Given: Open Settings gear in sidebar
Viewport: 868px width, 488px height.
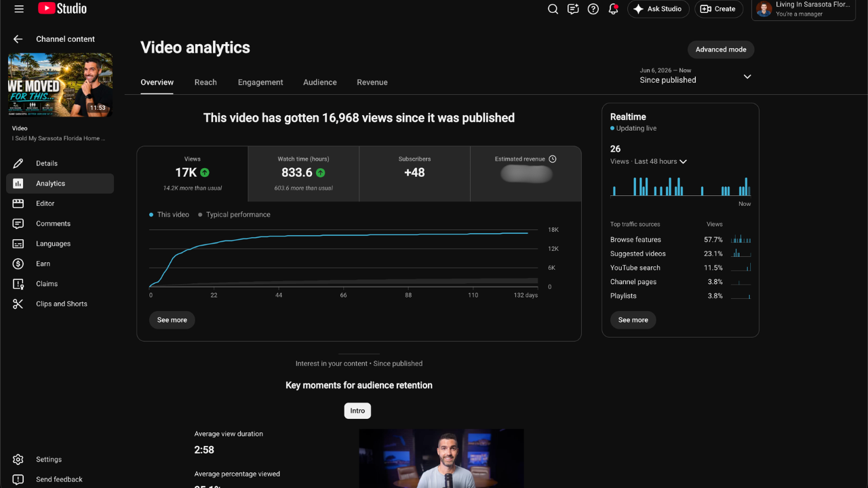Looking at the screenshot, I should pos(18,460).
